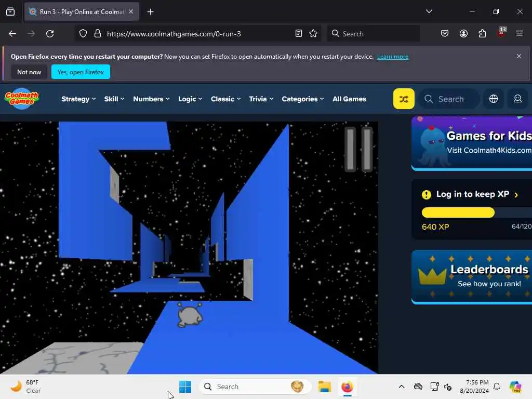Image resolution: width=532 pixels, height=399 pixels.
Task: Show hidden system tray icons
Action: click(402, 387)
